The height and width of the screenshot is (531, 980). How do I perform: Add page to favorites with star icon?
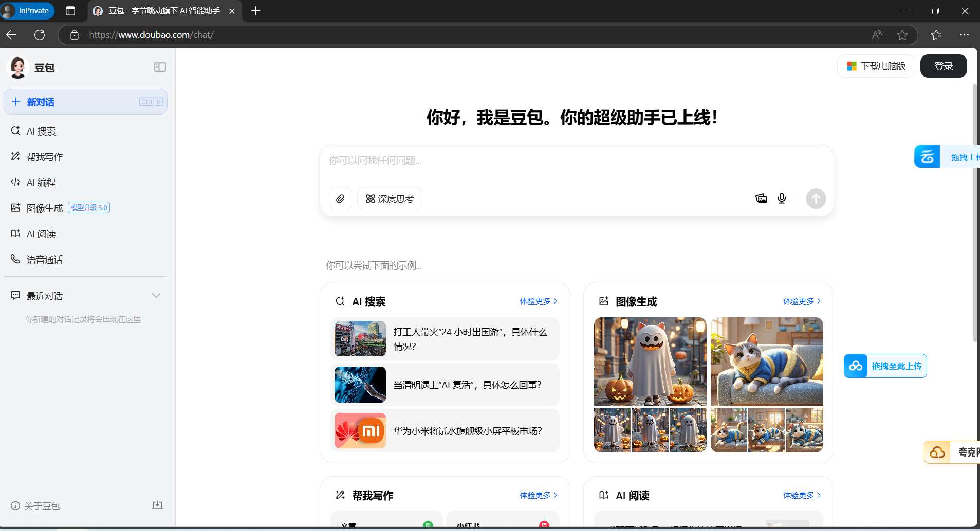coord(902,35)
